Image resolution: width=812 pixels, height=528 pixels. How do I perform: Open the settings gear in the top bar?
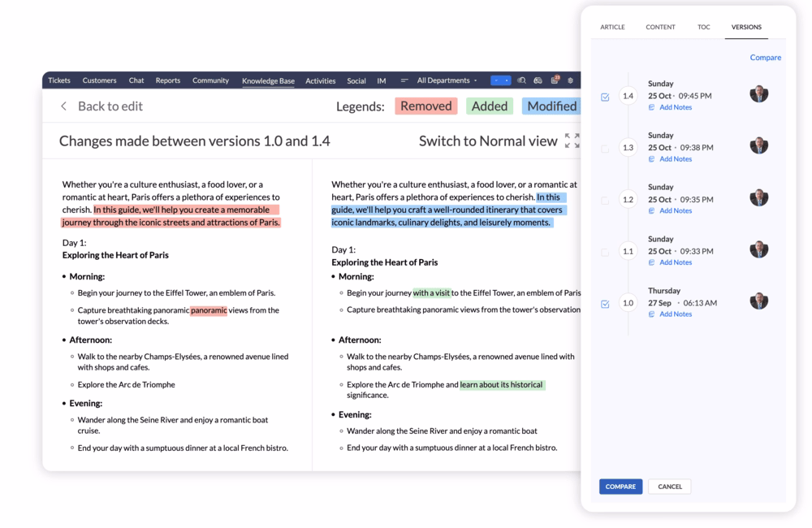coord(570,80)
